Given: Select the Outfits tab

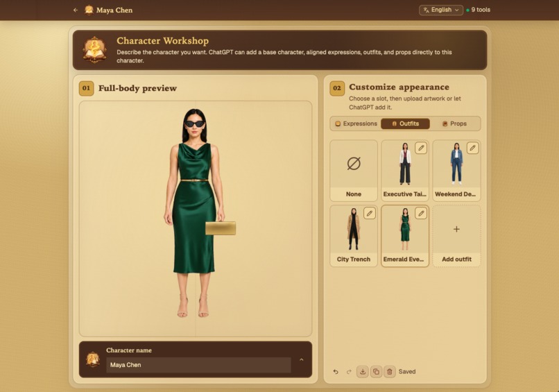Looking at the screenshot, I should 405,123.
